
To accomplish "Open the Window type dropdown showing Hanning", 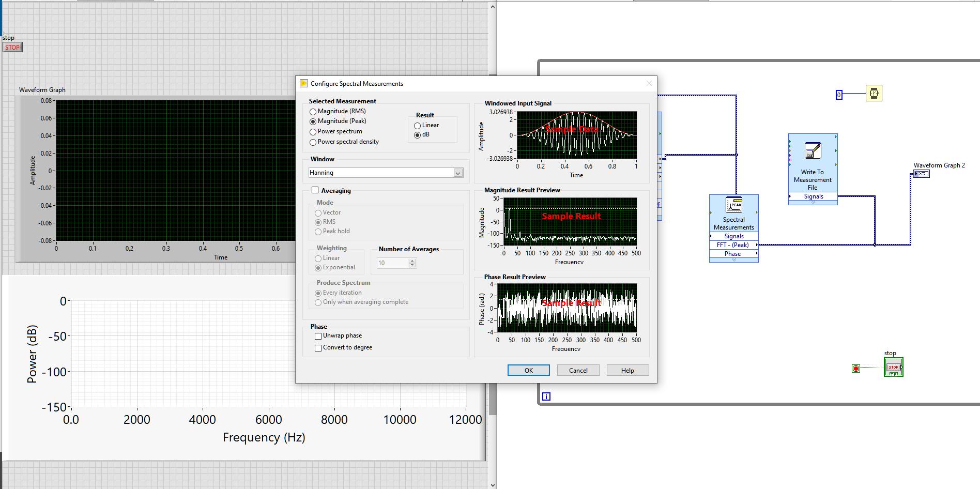I will [x=458, y=172].
